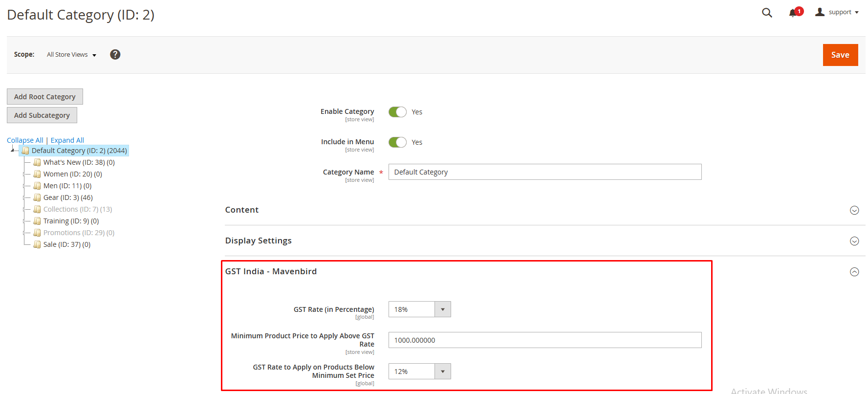Click the Add Subcategory button

point(42,115)
